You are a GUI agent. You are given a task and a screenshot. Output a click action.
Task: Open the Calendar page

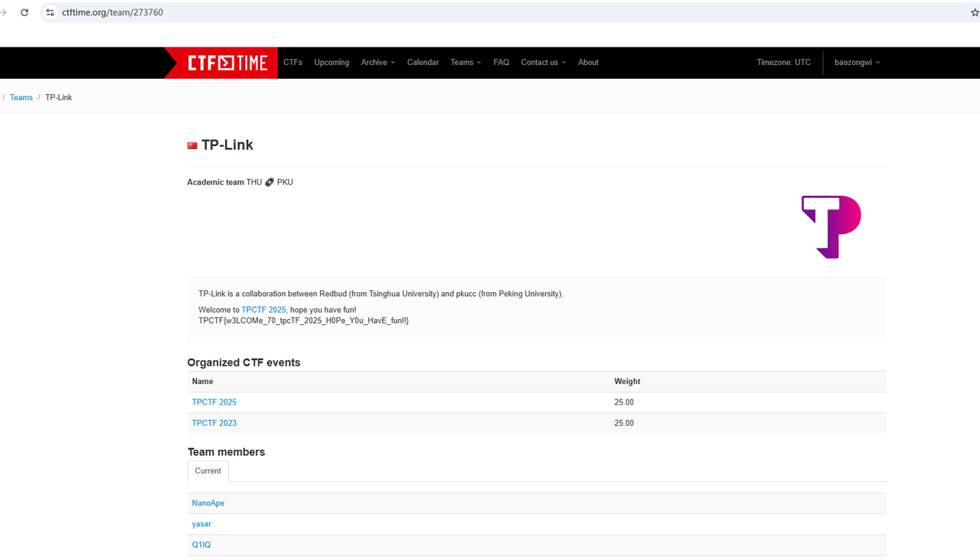[x=423, y=63]
